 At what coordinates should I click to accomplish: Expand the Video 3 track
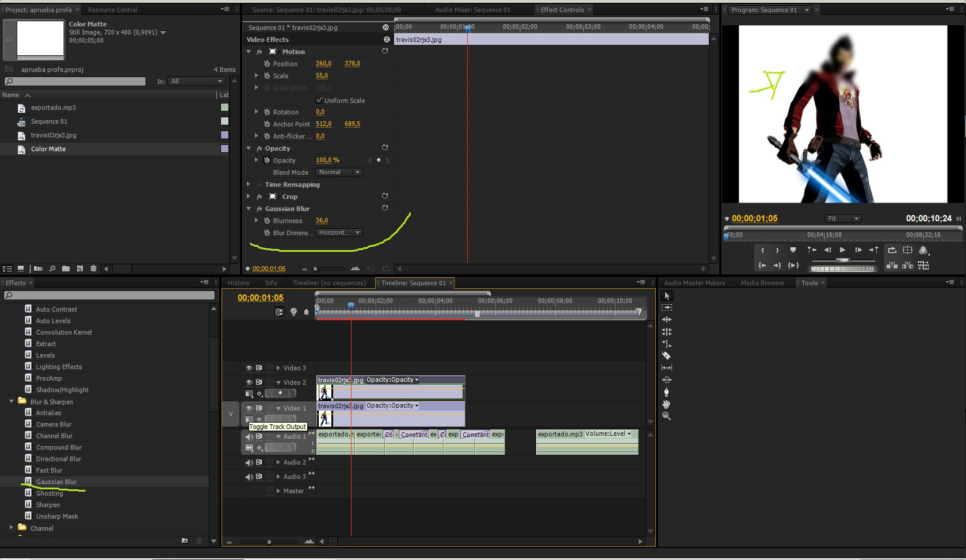coord(278,368)
